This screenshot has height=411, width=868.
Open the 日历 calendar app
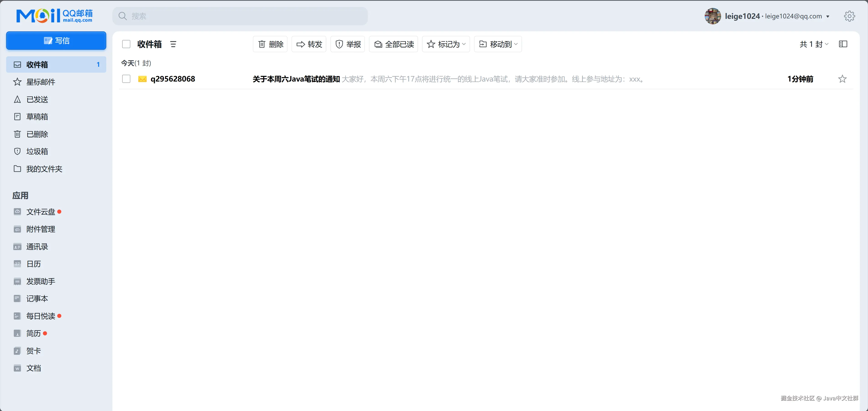click(33, 264)
